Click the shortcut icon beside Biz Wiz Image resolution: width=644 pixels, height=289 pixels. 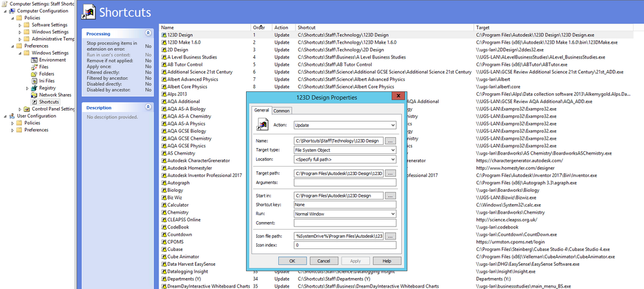click(x=164, y=198)
